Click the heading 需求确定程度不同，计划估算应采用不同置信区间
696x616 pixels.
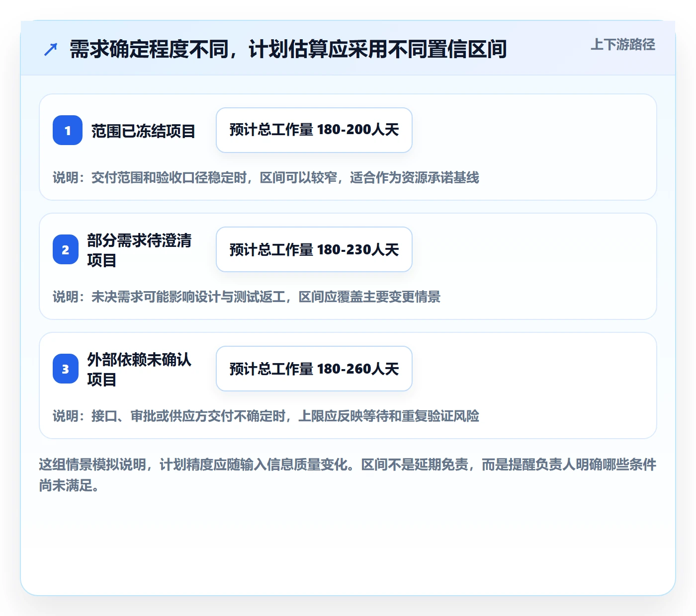288,49
